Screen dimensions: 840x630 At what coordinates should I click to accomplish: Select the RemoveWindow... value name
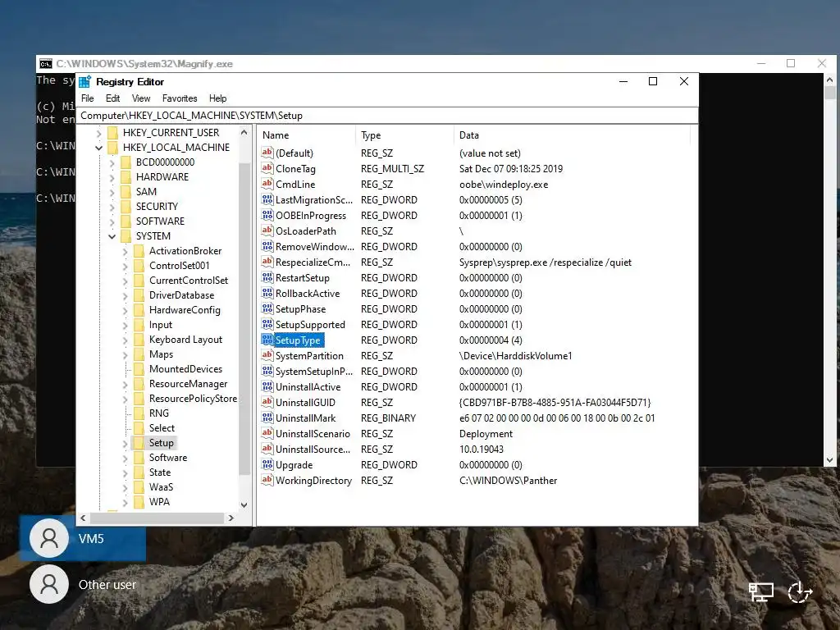(x=314, y=246)
